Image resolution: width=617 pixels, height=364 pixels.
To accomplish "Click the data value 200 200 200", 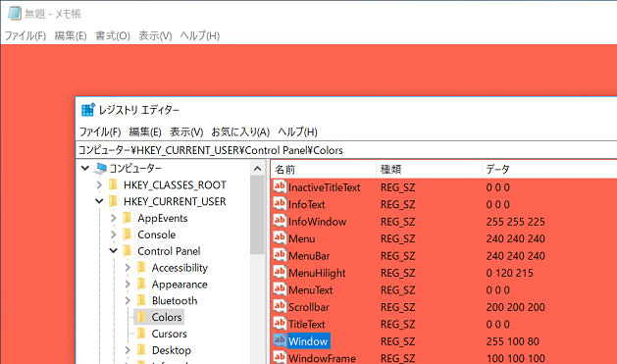I will (516, 307).
